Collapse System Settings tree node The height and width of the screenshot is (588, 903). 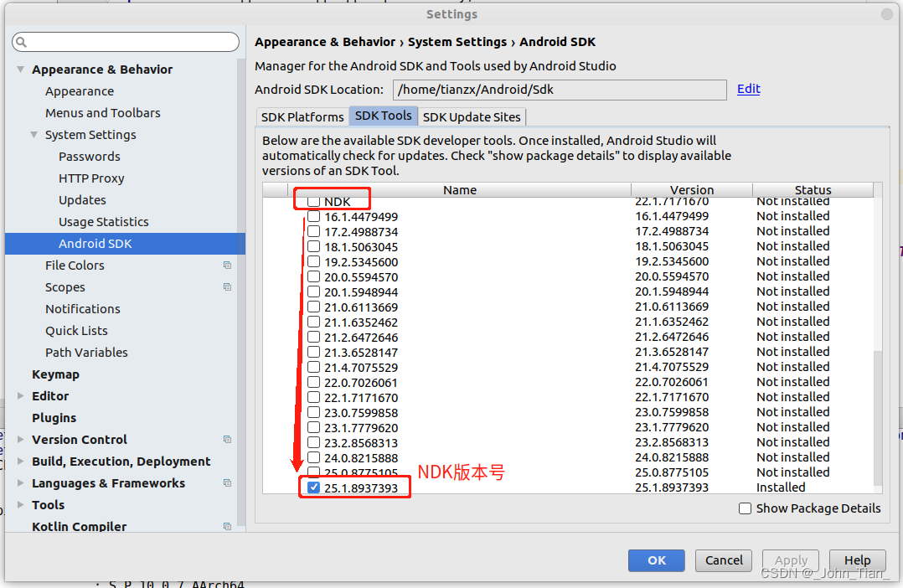34,135
